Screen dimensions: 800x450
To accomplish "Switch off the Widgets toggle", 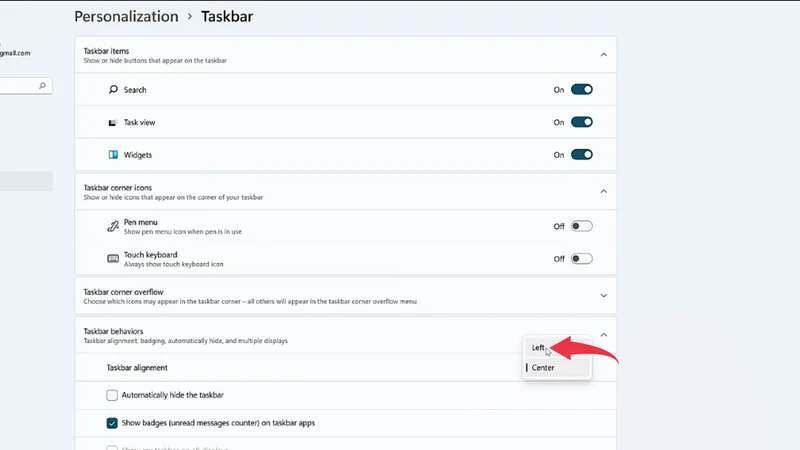I will point(581,155).
